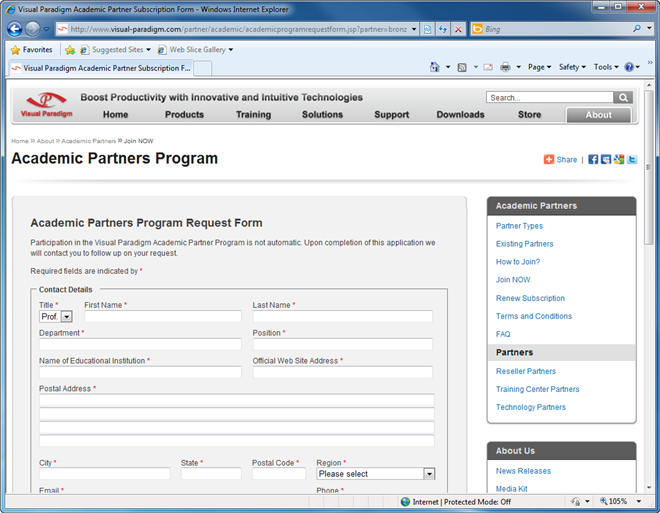Click the Home icon in command bar
The image size is (660, 513).
pyautogui.click(x=434, y=67)
